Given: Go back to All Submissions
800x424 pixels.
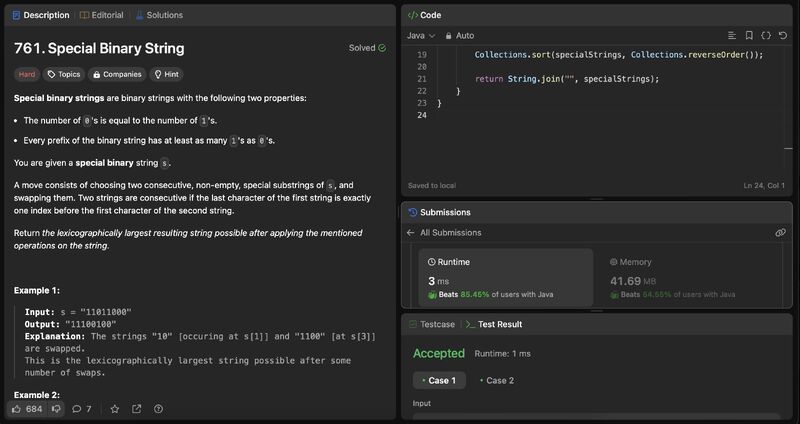Looking at the screenshot, I should point(451,233).
